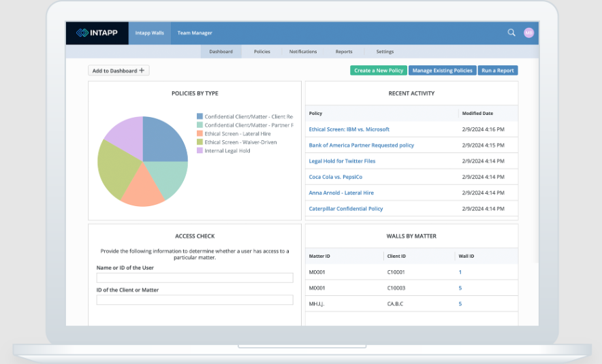
Task: Click the purple Internal Legal Hold swatch
Action: pos(200,151)
